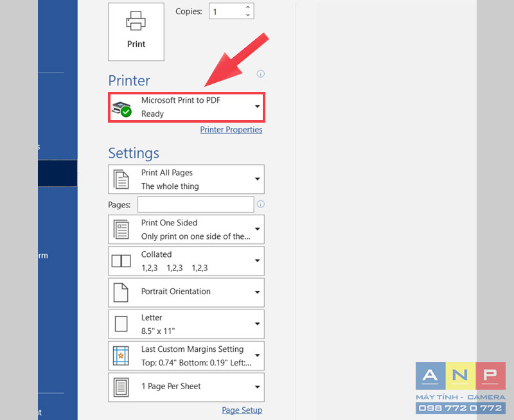Image resolution: width=514 pixels, height=420 pixels.
Task: Click the Portrait Orientation page icon
Action: click(121, 293)
